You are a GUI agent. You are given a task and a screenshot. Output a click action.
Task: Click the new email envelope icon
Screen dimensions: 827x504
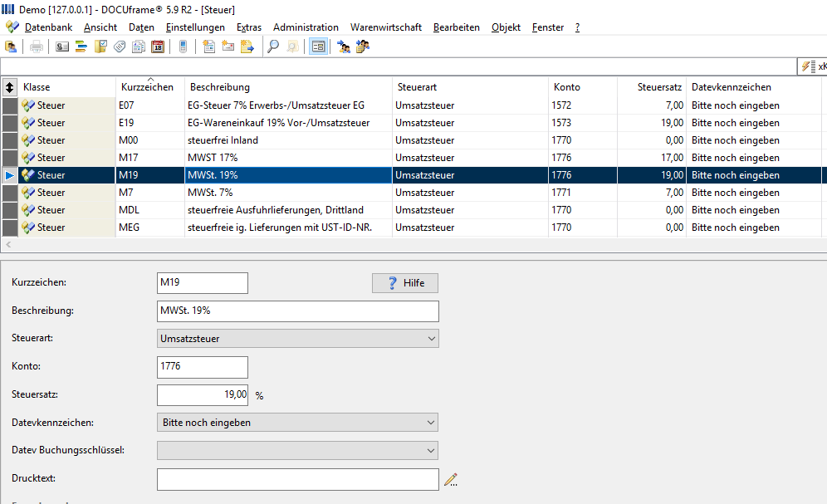click(x=228, y=47)
